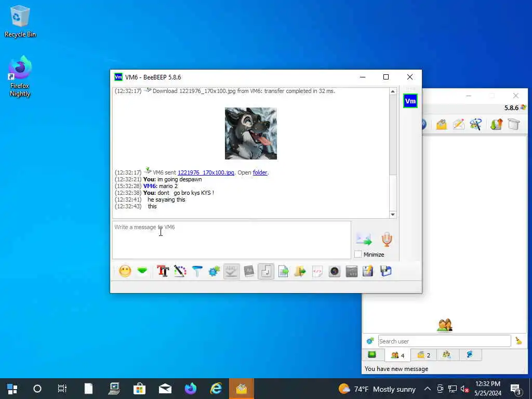Open user list options gear beside Search user
This screenshot has height=399, width=532.
coord(370,341)
